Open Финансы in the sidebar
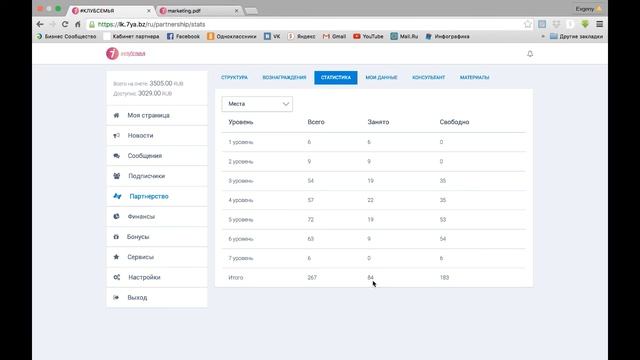Viewport: 640px width, 360px height. pos(157,216)
